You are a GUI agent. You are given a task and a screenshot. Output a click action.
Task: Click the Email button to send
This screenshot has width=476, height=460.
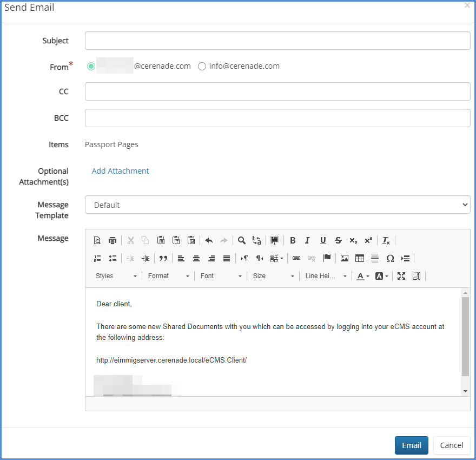click(x=411, y=445)
